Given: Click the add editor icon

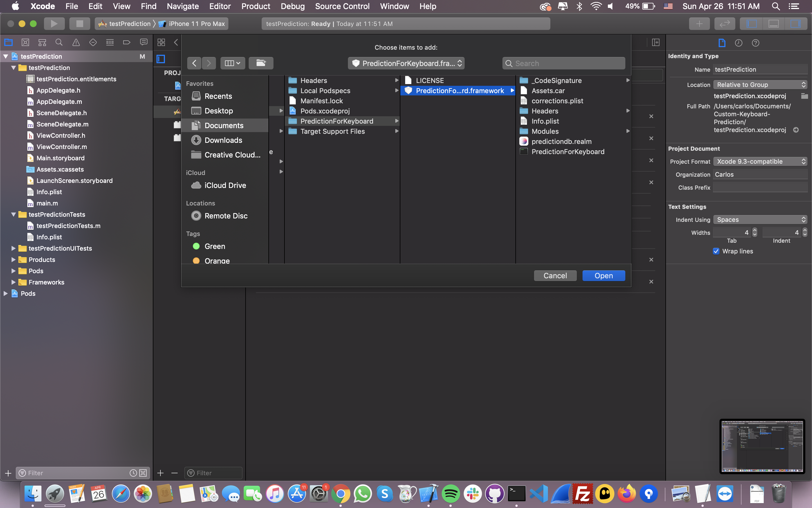Looking at the screenshot, I should tap(656, 42).
